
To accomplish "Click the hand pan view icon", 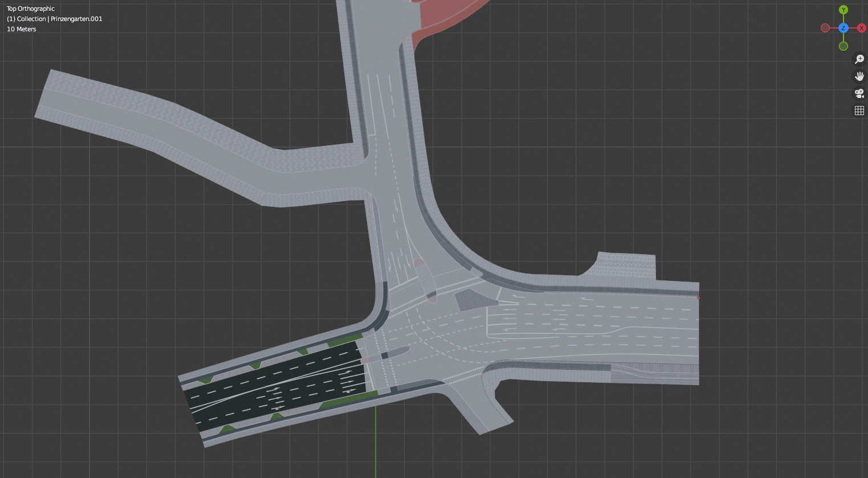I will point(859,76).
